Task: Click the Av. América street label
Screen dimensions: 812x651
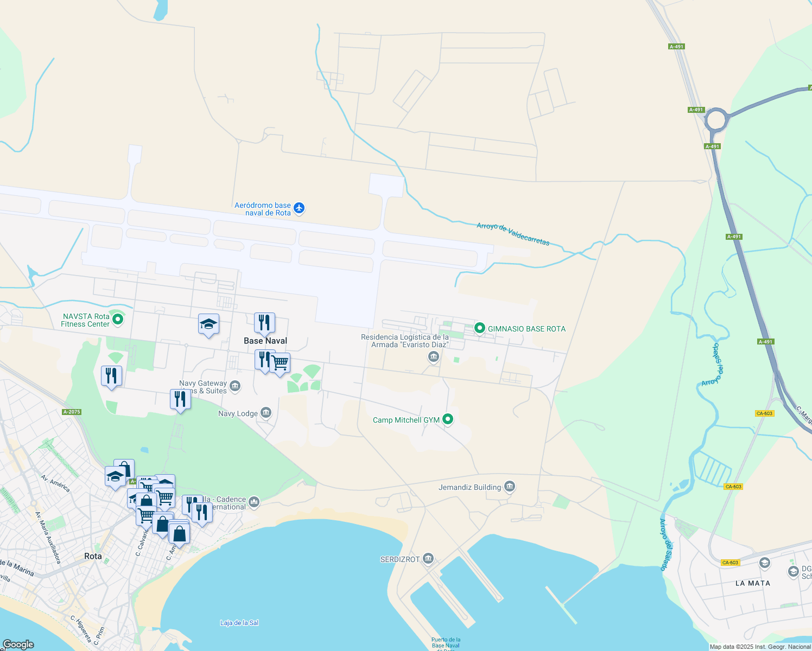Action: [x=55, y=483]
